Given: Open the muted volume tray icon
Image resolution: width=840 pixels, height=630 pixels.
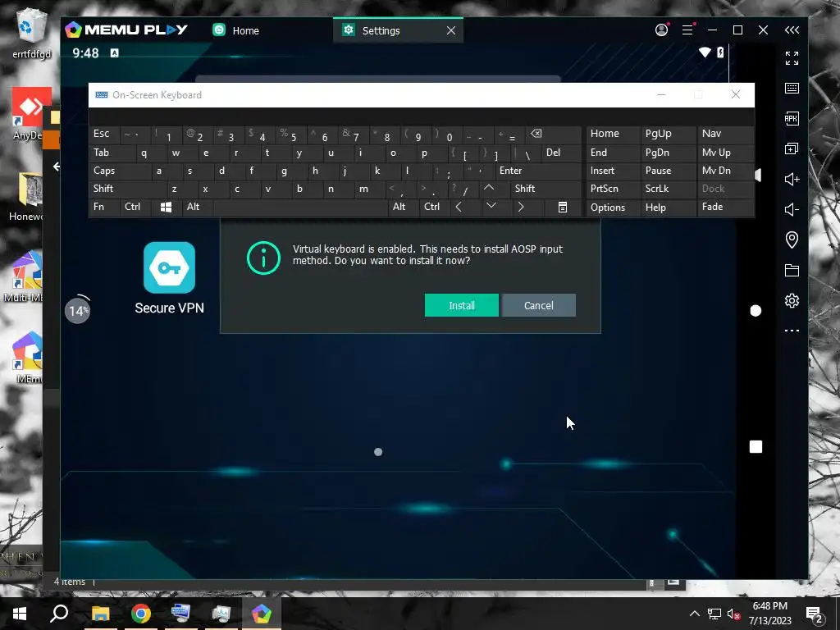Looking at the screenshot, I should [x=733, y=614].
